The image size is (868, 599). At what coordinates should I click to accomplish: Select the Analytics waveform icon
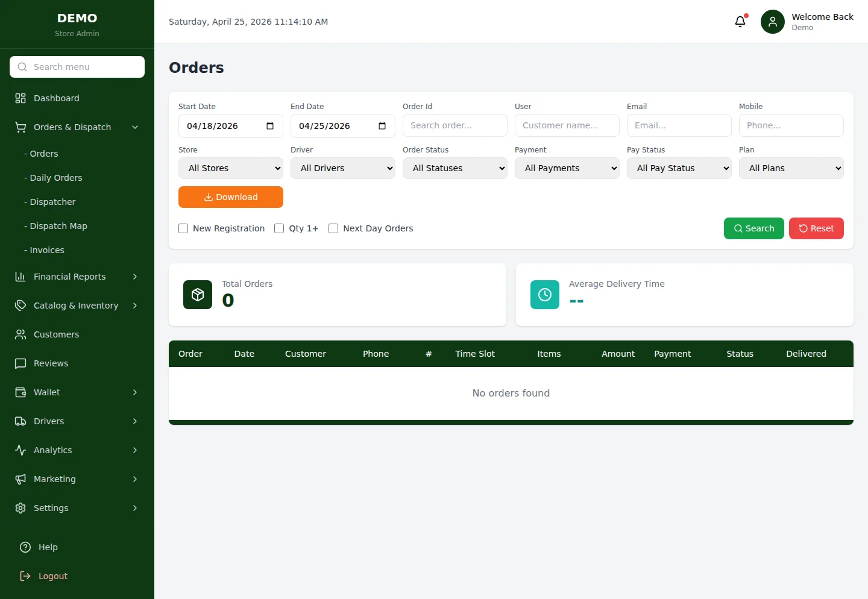[x=20, y=450]
